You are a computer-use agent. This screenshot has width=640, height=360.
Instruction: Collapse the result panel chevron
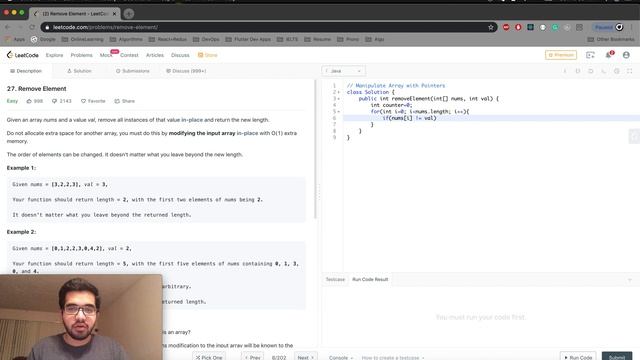coord(630,280)
